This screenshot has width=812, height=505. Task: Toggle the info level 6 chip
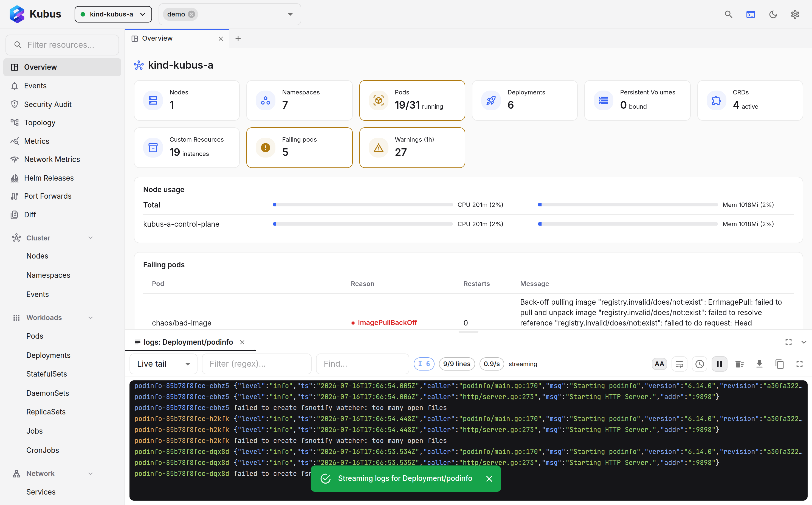424,364
